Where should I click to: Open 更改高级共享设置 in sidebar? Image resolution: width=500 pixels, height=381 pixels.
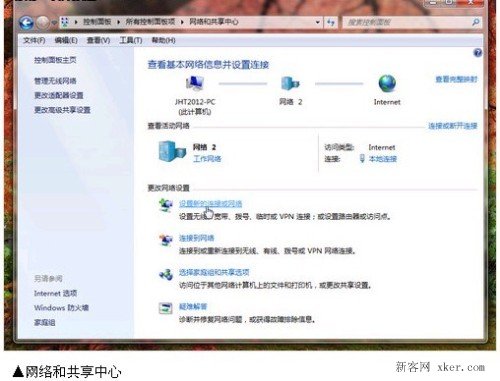(x=62, y=110)
